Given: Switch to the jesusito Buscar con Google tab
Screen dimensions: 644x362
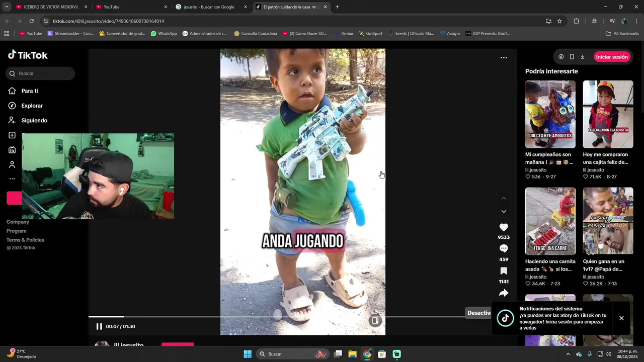Looking at the screenshot, I should point(211,7).
